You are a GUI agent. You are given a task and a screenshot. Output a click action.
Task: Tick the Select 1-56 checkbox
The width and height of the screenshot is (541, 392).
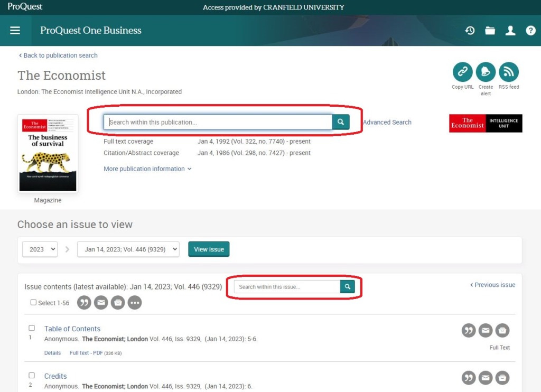coord(34,303)
